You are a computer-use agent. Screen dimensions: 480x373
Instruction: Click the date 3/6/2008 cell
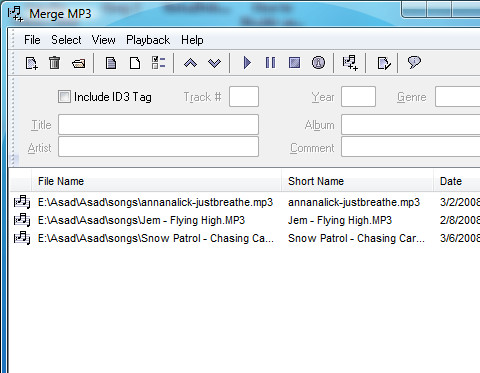(460, 238)
